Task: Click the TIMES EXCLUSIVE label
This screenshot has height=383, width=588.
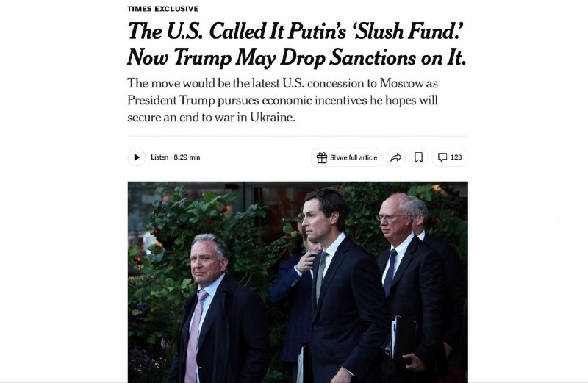Action: click(162, 9)
